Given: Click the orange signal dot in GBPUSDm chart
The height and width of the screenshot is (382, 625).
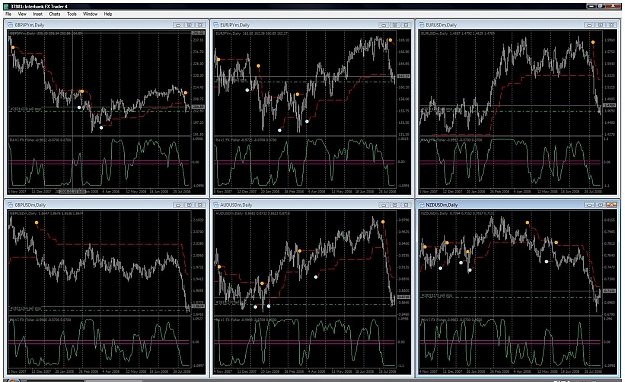Looking at the screenshot, I should click(37, 223).
